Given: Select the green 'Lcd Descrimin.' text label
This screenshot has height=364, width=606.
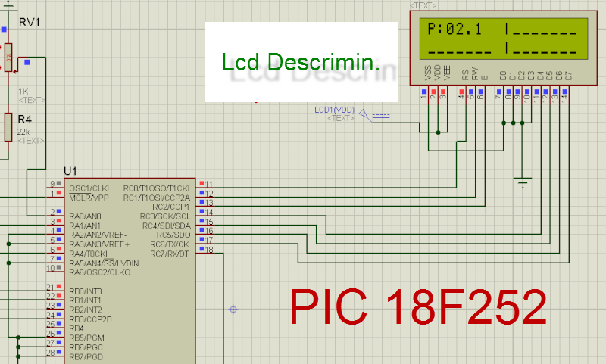Looking at the screenshot, I should (x=301, y=62).
